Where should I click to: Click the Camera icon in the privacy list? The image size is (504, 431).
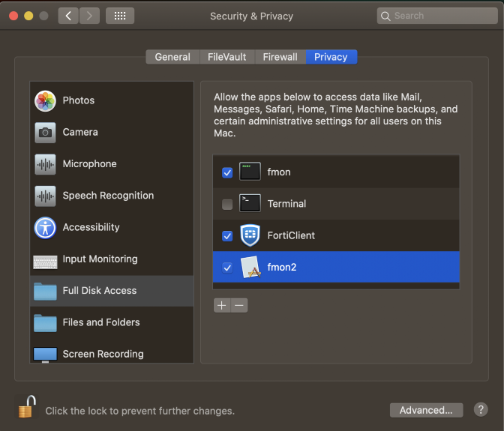point(45,133)
